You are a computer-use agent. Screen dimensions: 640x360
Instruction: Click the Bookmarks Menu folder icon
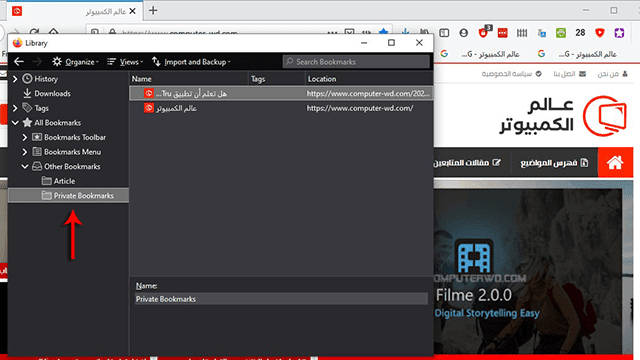tap(37, 152)
